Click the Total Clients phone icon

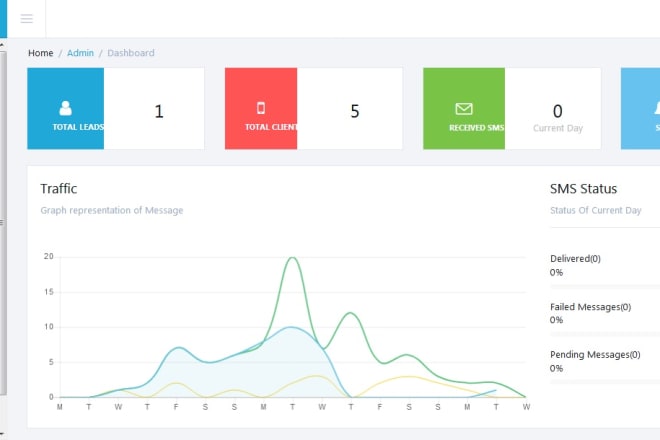[x=261, y=108]
